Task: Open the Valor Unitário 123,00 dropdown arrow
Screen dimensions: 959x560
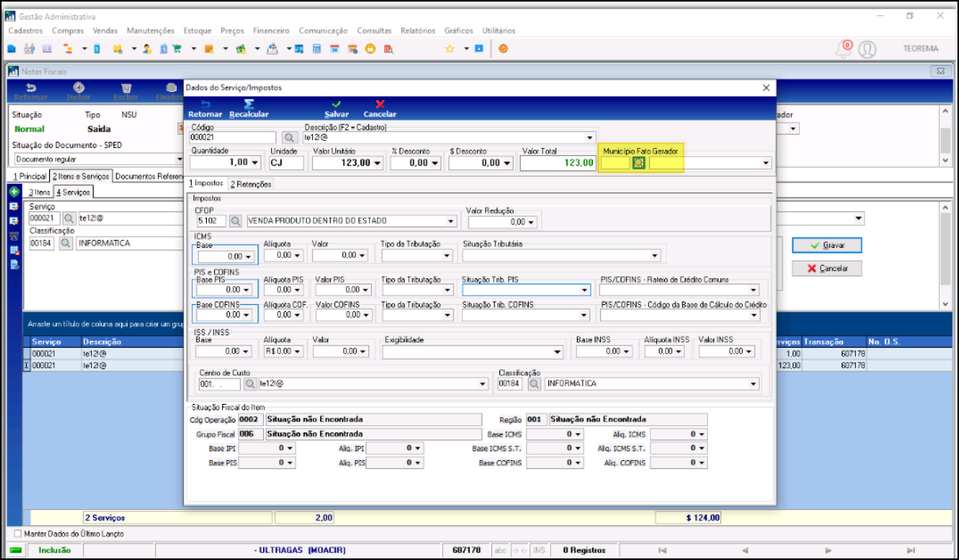Action: click(376, 163)
